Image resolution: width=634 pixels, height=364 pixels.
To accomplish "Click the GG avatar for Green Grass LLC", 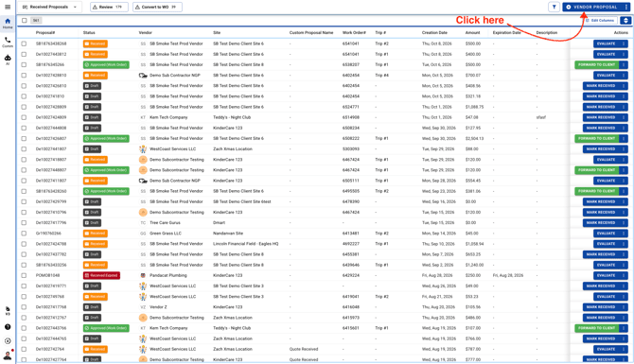I will (143, 234).
